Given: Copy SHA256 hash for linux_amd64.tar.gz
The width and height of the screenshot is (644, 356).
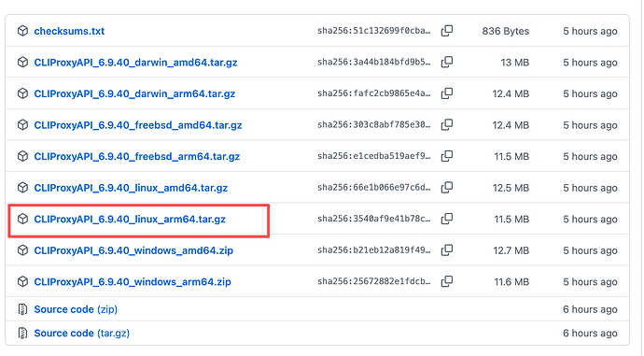Looking at the screenshot, I should [447, 188].
